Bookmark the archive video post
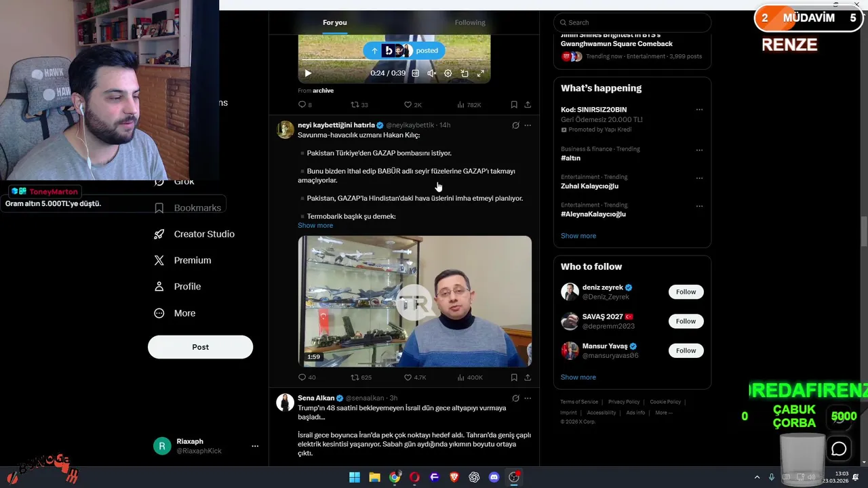The width and height of the screenshot is (868, 488). coord(514,104)
